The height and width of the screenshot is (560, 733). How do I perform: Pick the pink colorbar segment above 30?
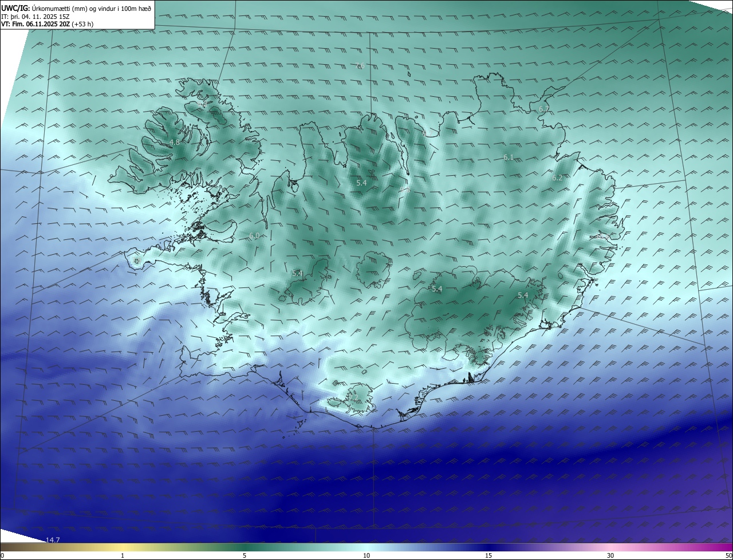click(x=610, y=547)
